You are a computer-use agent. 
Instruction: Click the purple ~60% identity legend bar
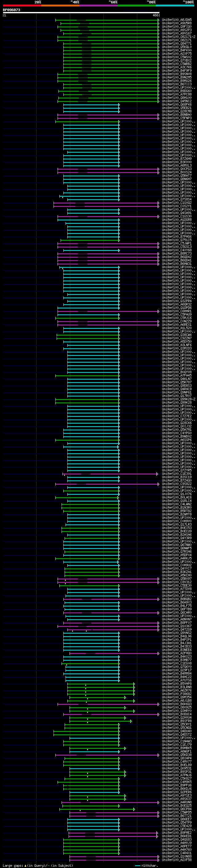coord(99,6)
